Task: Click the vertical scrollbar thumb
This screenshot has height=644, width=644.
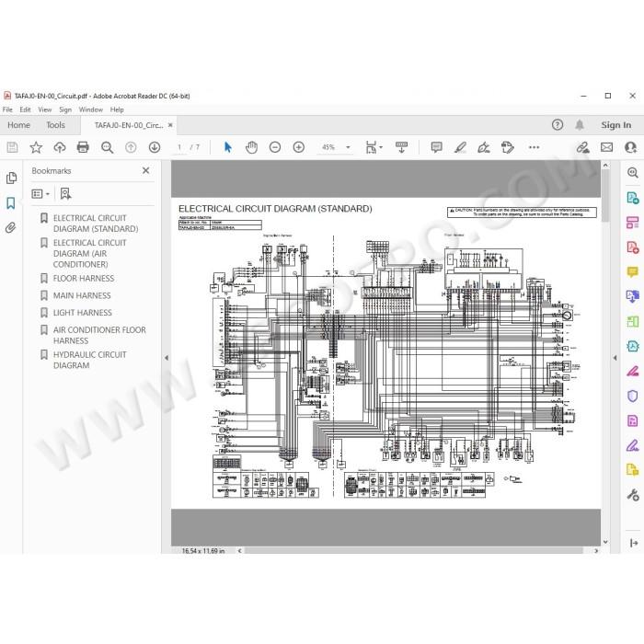Action: [605, 196]
